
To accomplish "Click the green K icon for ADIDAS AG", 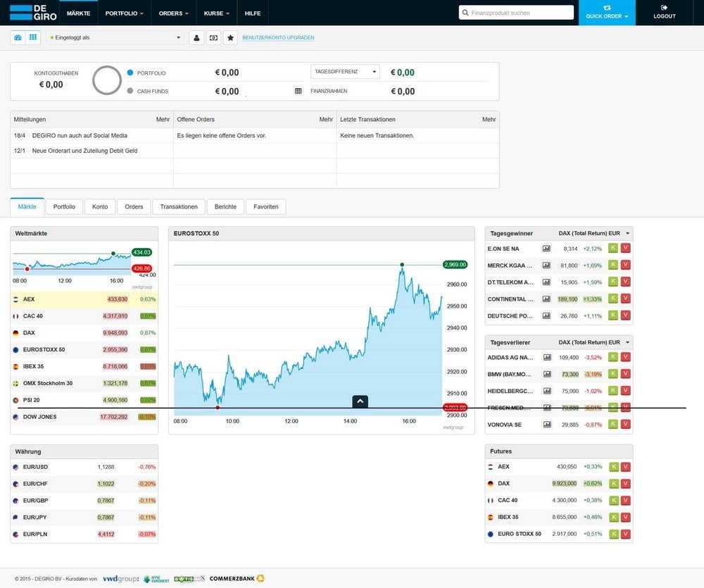I will pyautogui.click(x=613, y=357).
